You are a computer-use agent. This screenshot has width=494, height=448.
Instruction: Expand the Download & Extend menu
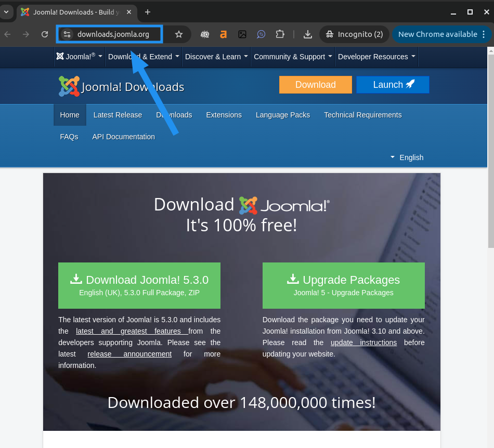pos(144,57)
